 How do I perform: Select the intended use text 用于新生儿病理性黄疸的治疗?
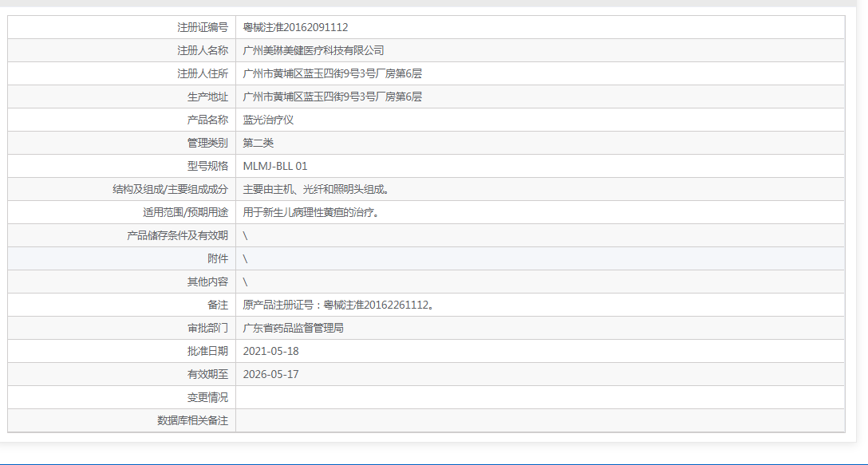(x=302, y=212)
